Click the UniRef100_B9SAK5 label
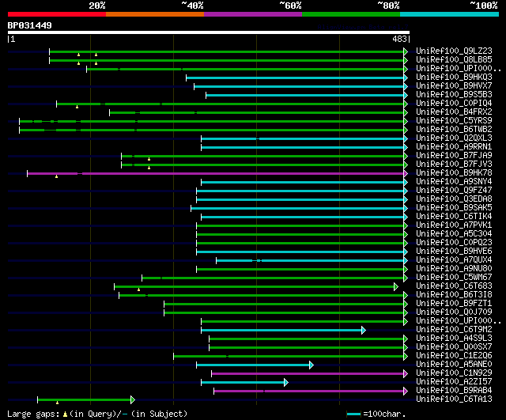Viewport: 506px width, 420px height. [454, 208]
